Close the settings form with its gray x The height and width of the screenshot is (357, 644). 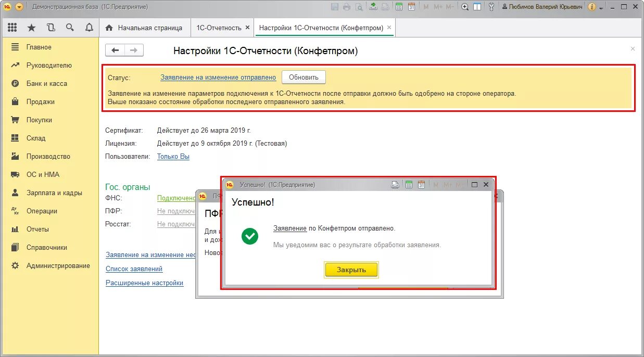tap(633, 48)
